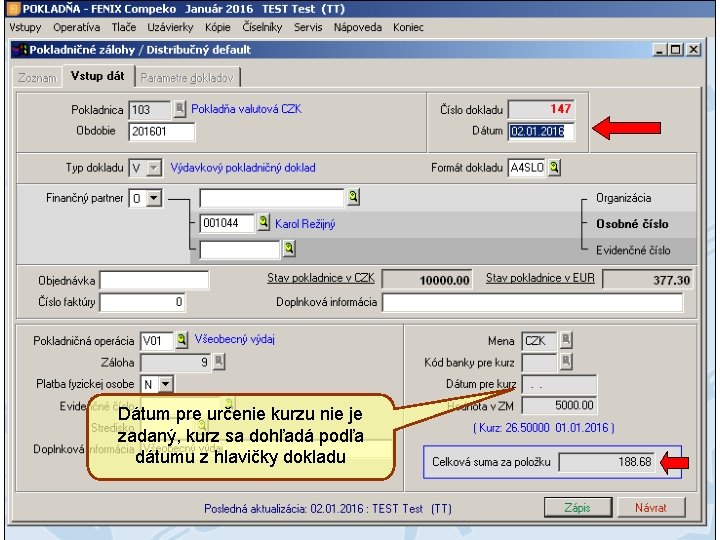Click the Koniec menu item
720x540 pixels.
click(x=408, y=27)
